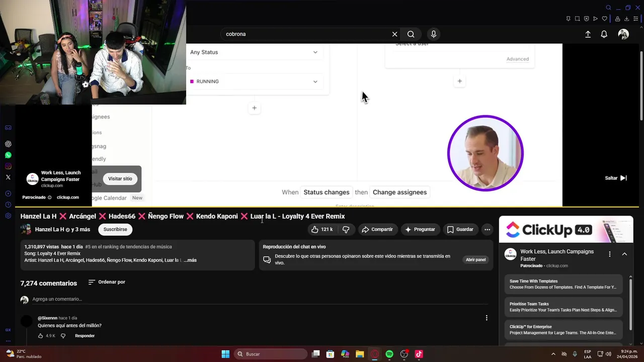Open the browser easy setup sliders icon
The width and height of the screenshot is (644, 362).
coord(636,19)
